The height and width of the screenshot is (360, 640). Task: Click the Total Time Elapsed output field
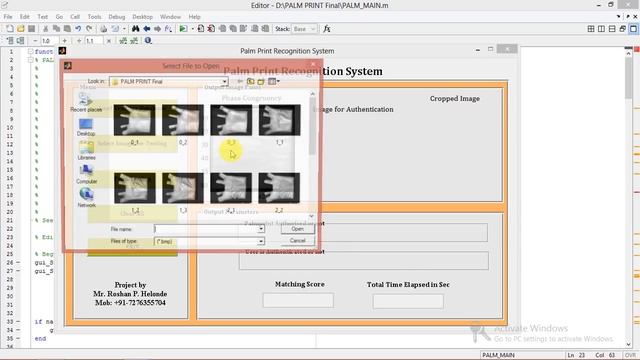[x=408, y=301]
